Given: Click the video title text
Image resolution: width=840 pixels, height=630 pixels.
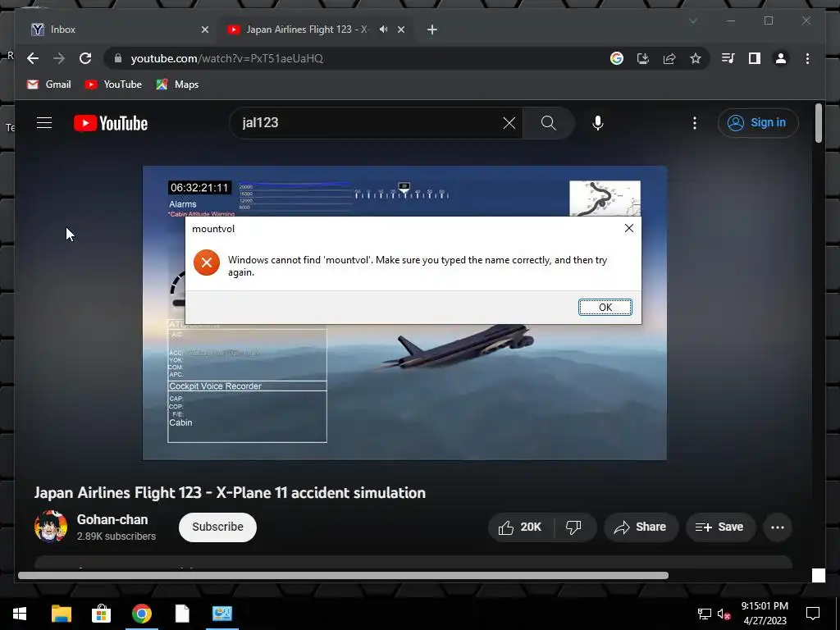Looking at the screenshot, I should (230, 493).
